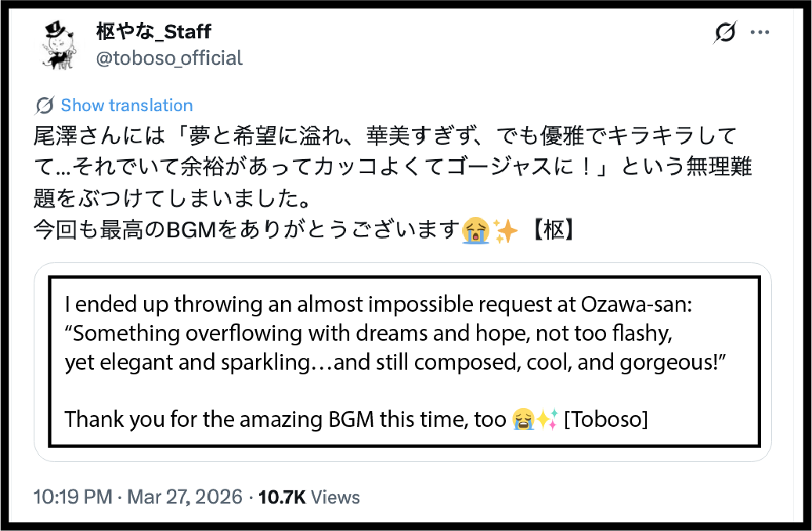Image resolution: width=812 pixels, height=531 pixels.
Task: Open the 枢やな_Staff display name
Action: click(153, 31)
